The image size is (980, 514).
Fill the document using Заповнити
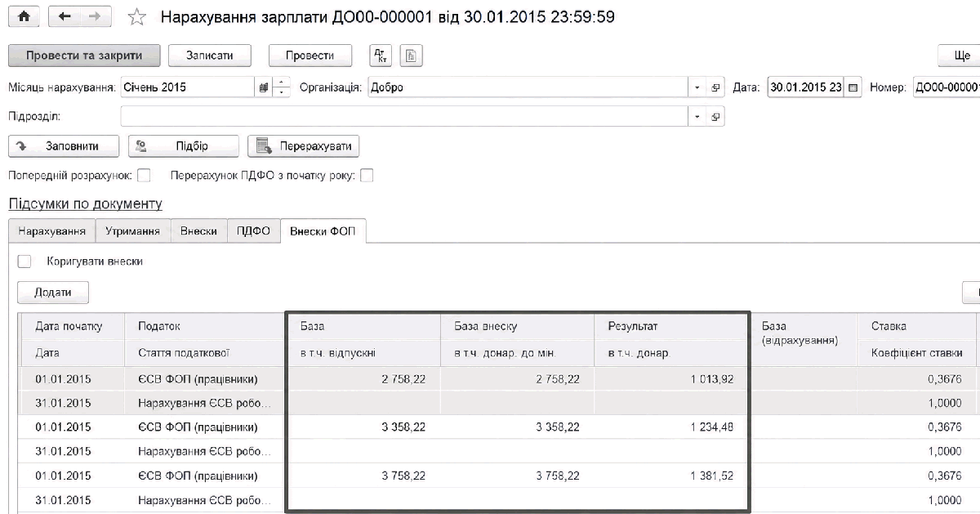64,146
